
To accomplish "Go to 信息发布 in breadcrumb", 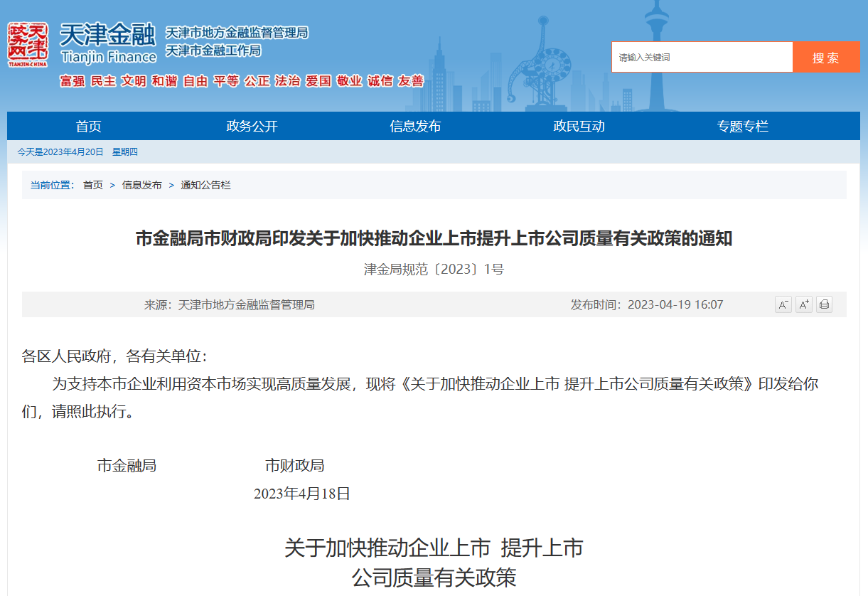I will click(x=142, y=185).
